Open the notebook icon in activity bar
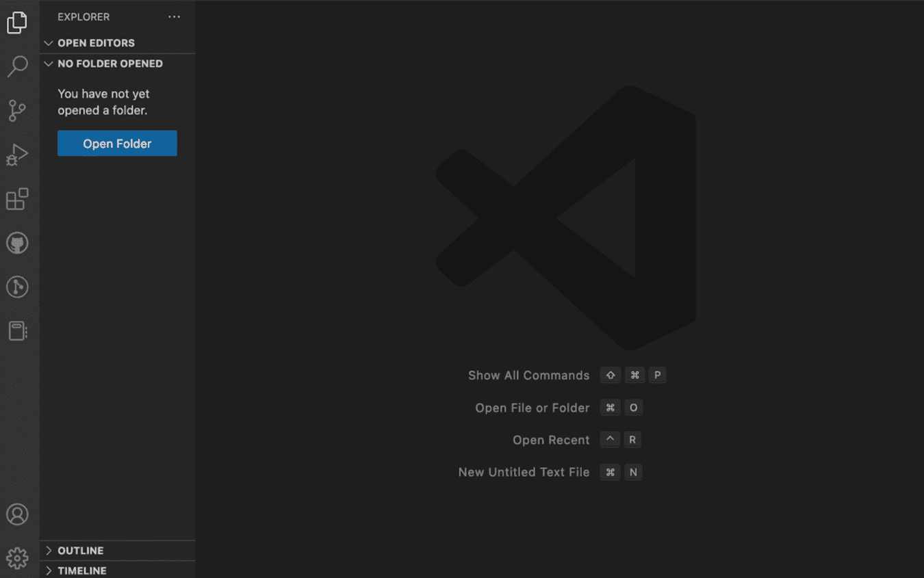The width and height of the screenshot is (924, 578). 17,331
